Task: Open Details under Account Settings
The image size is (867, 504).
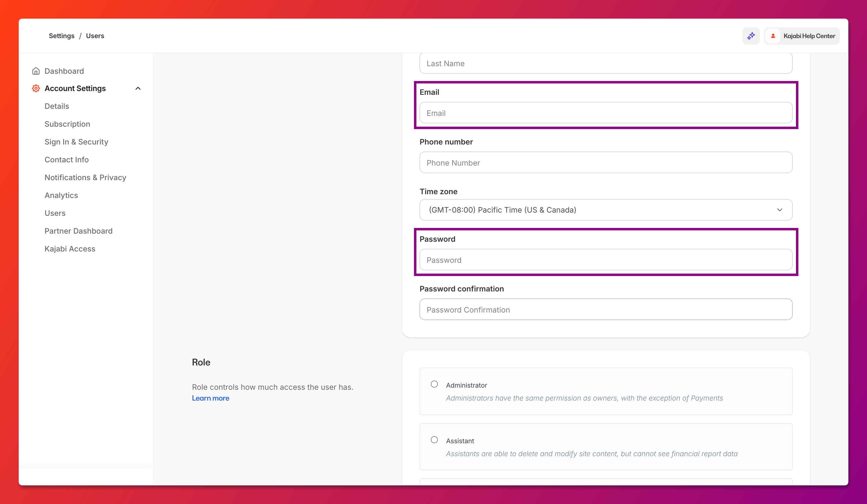Action: click(x=57, y=106)
